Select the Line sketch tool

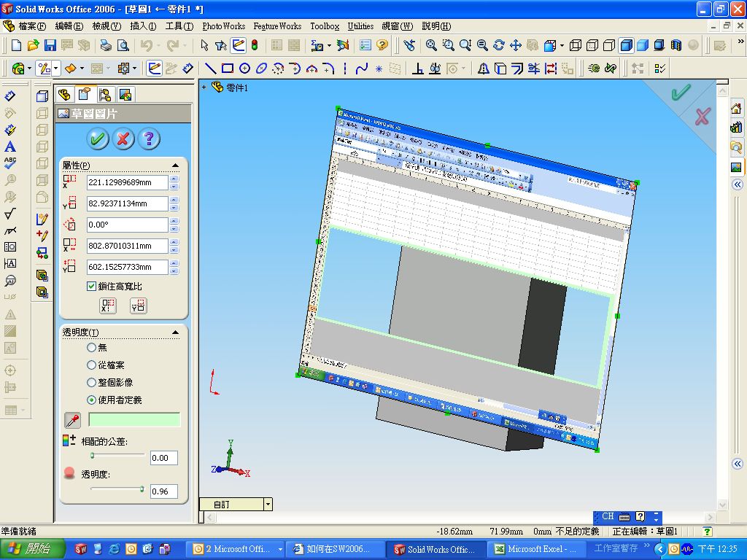[x=210, y=69]
